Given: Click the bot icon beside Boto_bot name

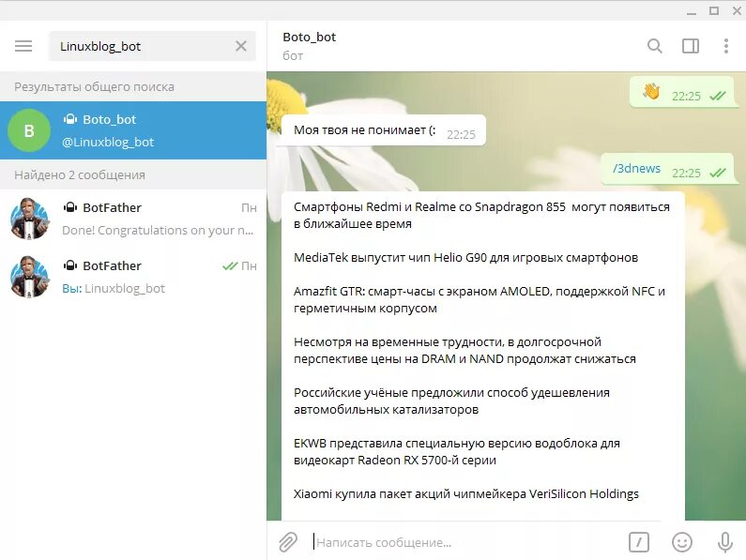Looking at the screenshot, I should 70,119.
